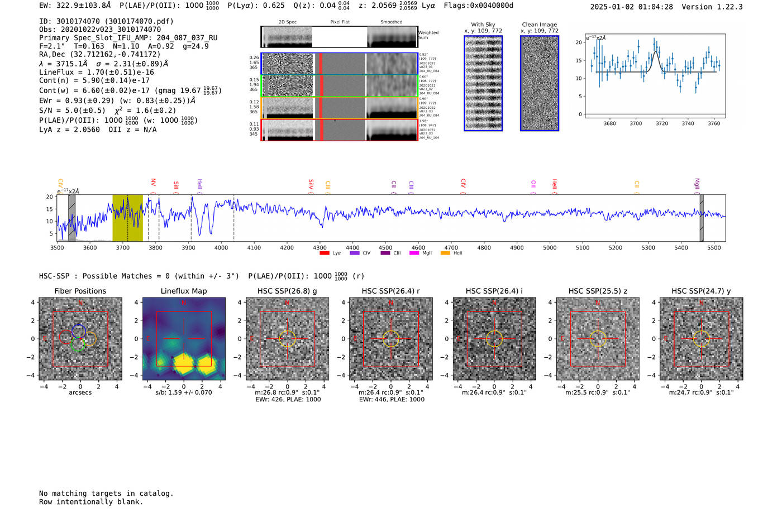Click the Lineflux Map panel

click(184, 339)
